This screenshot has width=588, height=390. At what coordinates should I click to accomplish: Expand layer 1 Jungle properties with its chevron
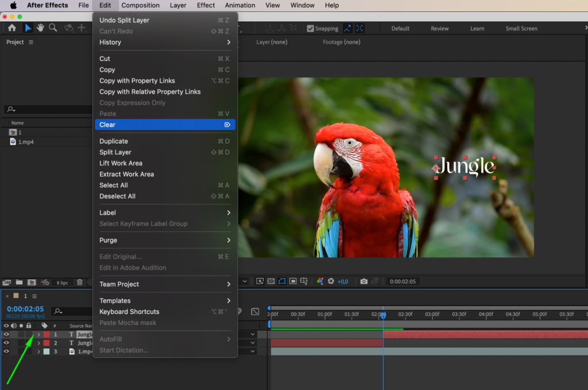38,334
